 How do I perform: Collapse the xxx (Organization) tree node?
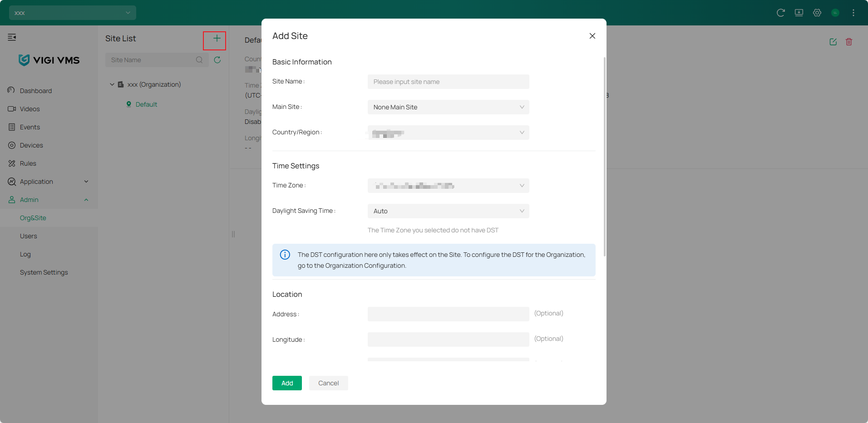coord(112,84)
